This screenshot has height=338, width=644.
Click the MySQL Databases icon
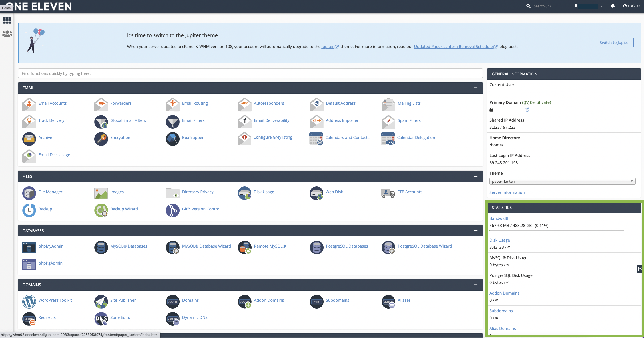pyautogui.click(x=101, y=248)
